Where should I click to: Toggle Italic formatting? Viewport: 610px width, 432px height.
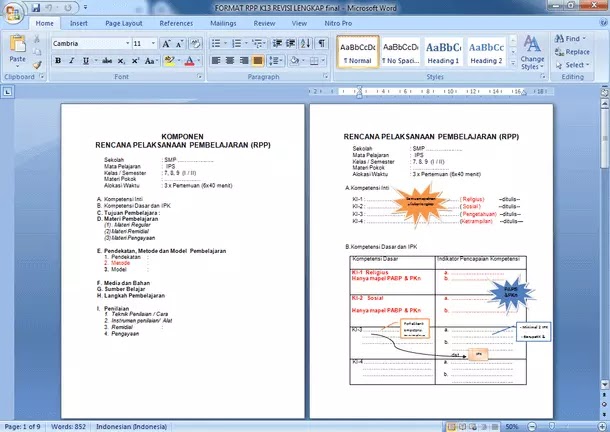point(72,61)
